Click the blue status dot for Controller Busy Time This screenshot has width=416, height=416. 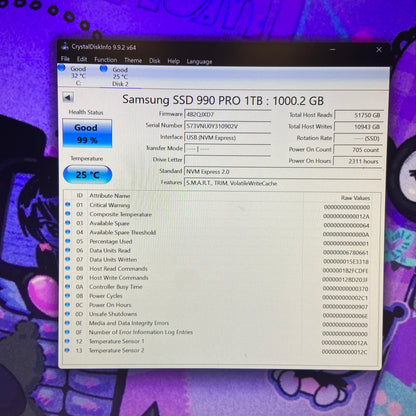point(68,286)
